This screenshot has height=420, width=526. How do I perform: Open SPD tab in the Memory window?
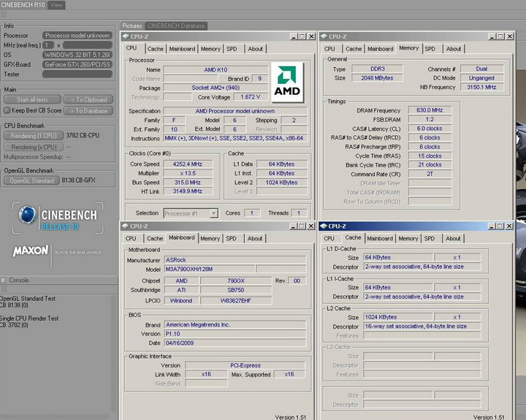click(430, 49)
